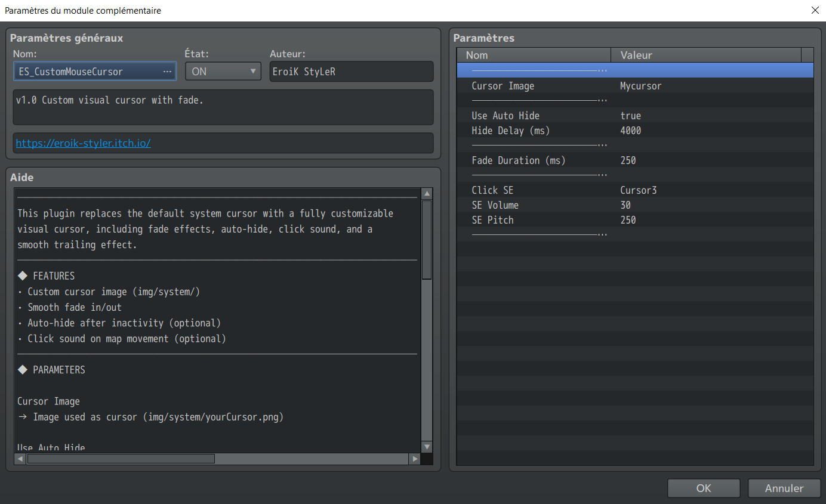Click the description field with v1.0 text
This screenshot has height=504, width=826.
click(x=223, y=107)
